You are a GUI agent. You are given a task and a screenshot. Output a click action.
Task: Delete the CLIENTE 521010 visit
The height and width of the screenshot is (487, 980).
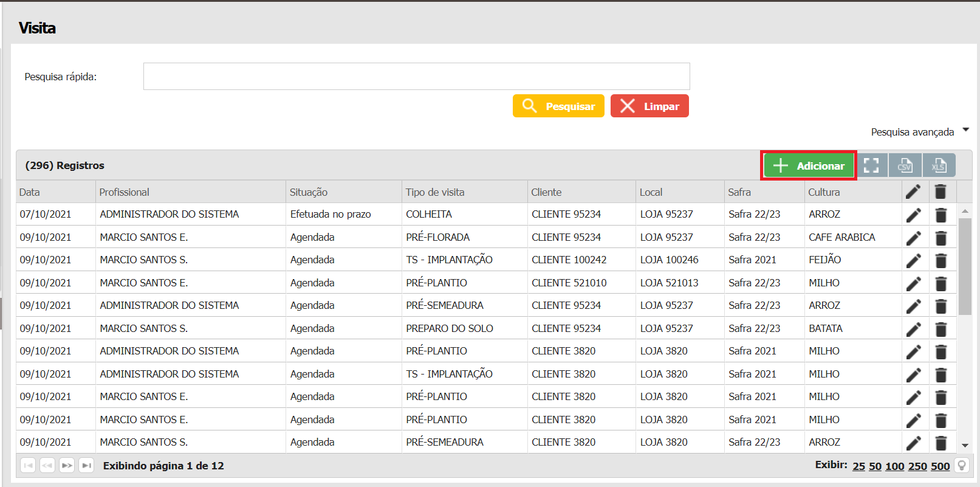click(941, 283)
